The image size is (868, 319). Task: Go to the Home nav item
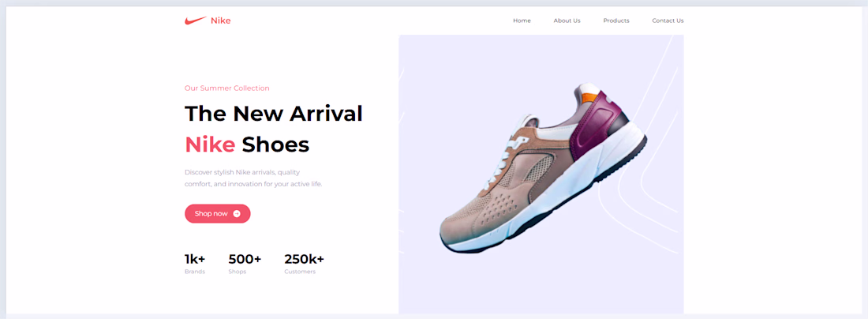click(522, 21)
